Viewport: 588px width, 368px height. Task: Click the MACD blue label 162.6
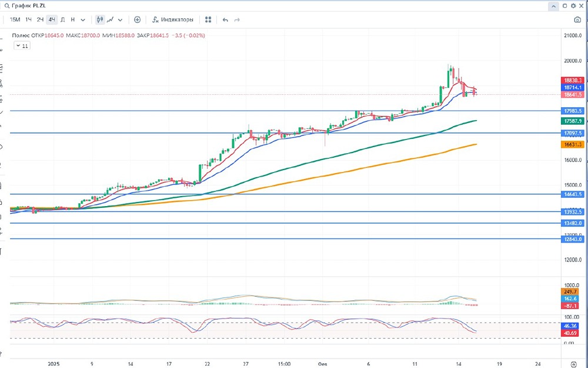[570, 299]
